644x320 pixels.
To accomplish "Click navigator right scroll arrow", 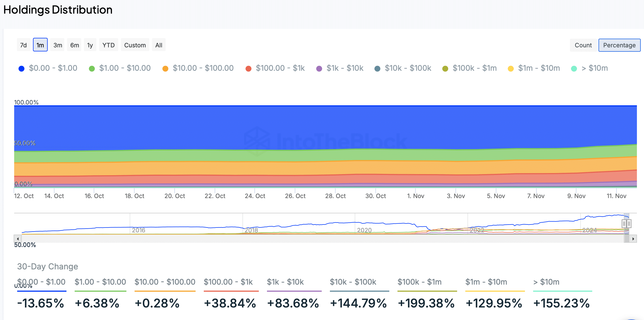I will point(633,239).
